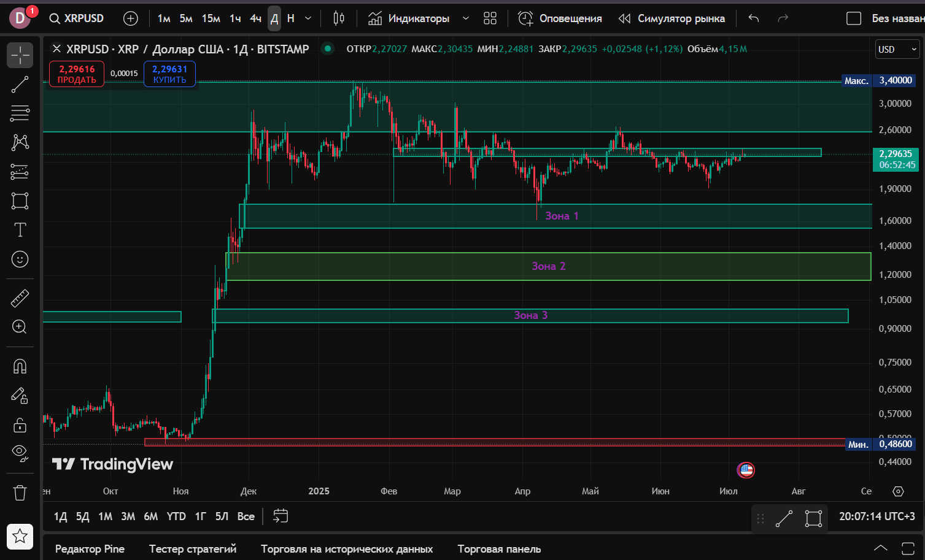Add symbol to compare with plus icon
Screen dimensions: 925x560
(x=131, y=18)
